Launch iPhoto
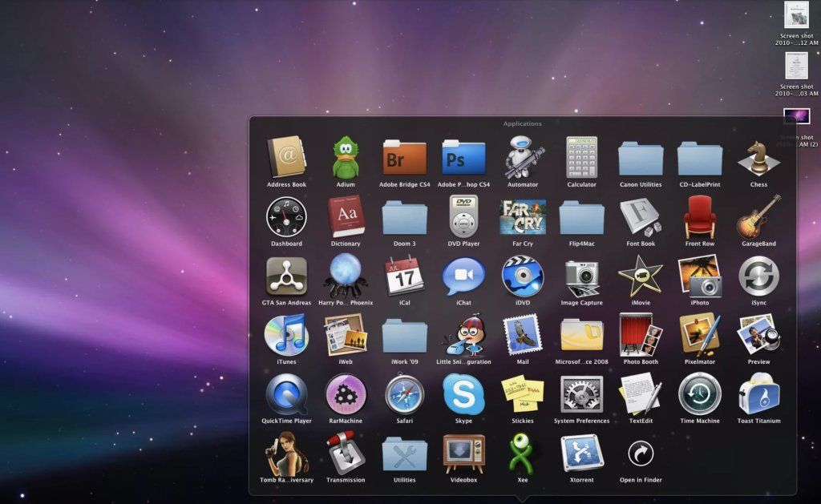This screenshot has height=504, width=821. point(699,276)
